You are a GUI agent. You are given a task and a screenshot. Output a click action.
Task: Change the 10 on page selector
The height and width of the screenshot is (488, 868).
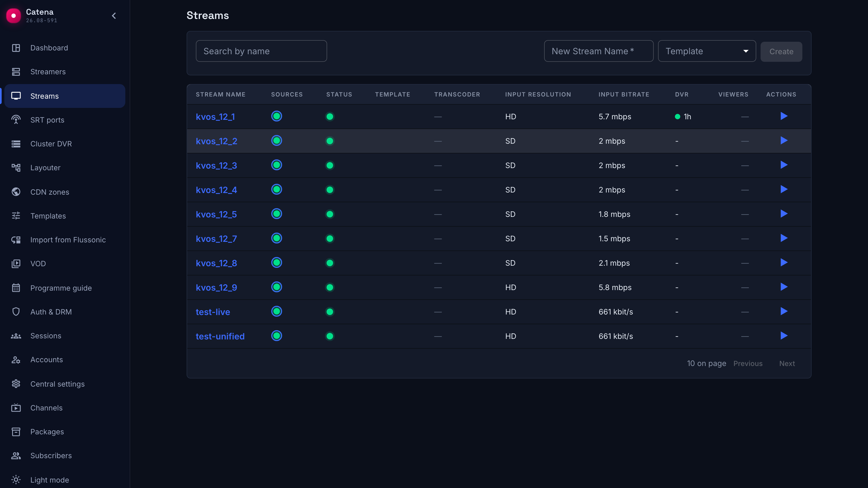(x=707, y=363)
